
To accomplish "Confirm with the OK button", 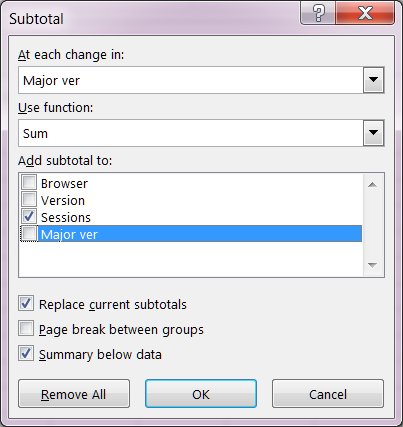I will tap(201, 394).
